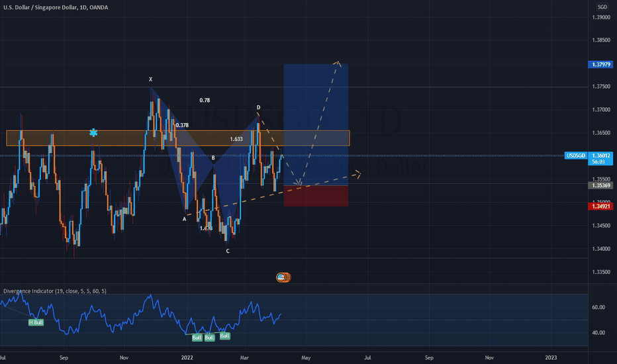Click the 2023 label on the time axis

(x=551, y=357)
